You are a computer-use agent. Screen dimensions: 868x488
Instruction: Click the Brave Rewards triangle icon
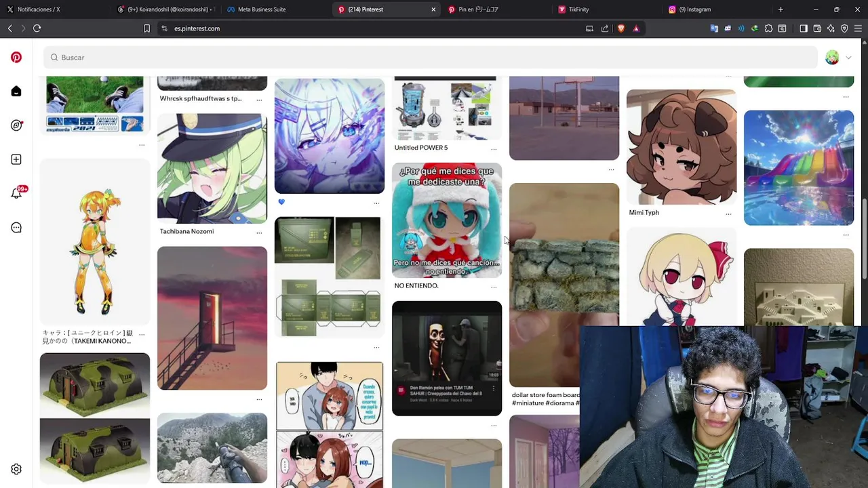[636, 28]
